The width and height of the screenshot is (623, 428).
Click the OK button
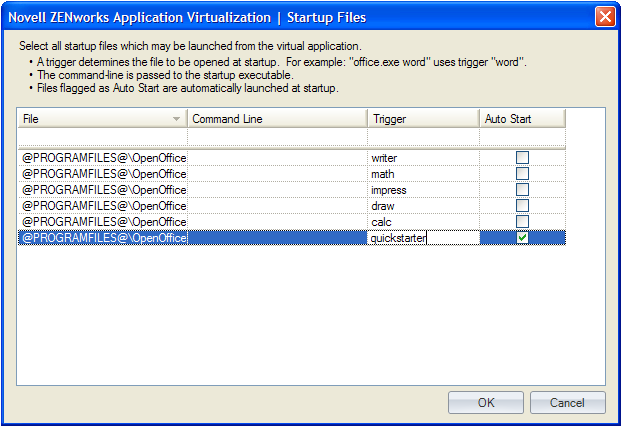(x=486, y=403)
